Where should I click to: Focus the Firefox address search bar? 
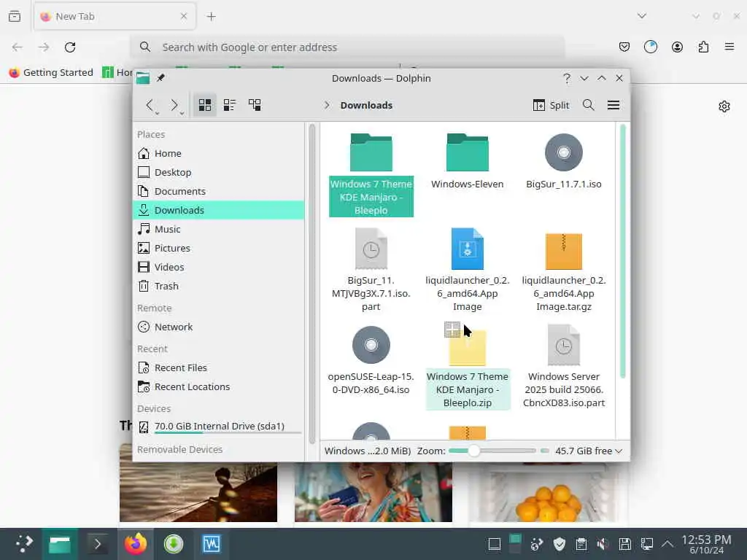pyautogui.click(x=348, y=47)
